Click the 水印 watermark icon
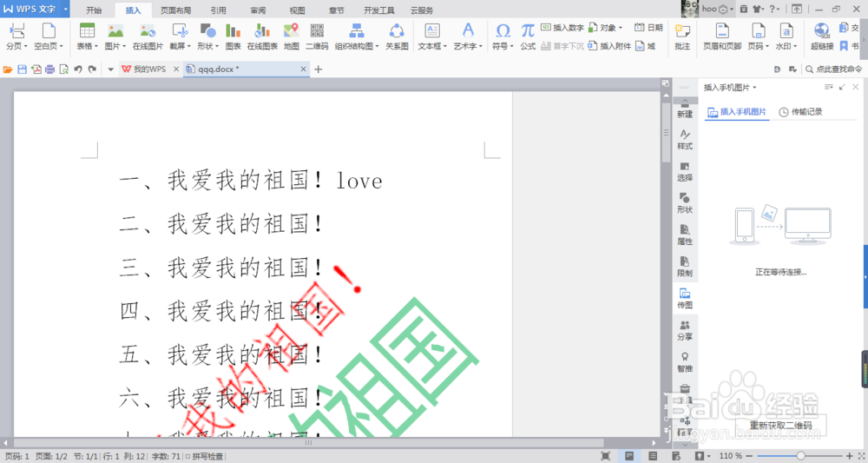Image resolution: width=868 pixels, height=463 pixels. coord(786,31)
